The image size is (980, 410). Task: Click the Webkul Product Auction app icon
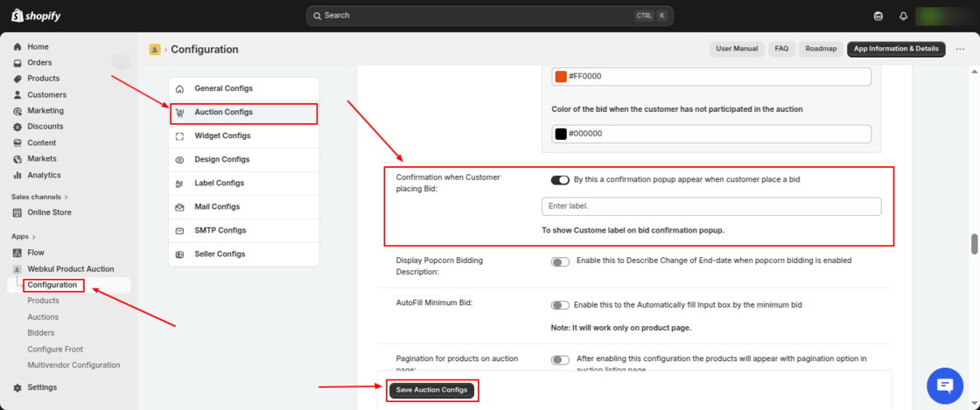pos(17,269)
